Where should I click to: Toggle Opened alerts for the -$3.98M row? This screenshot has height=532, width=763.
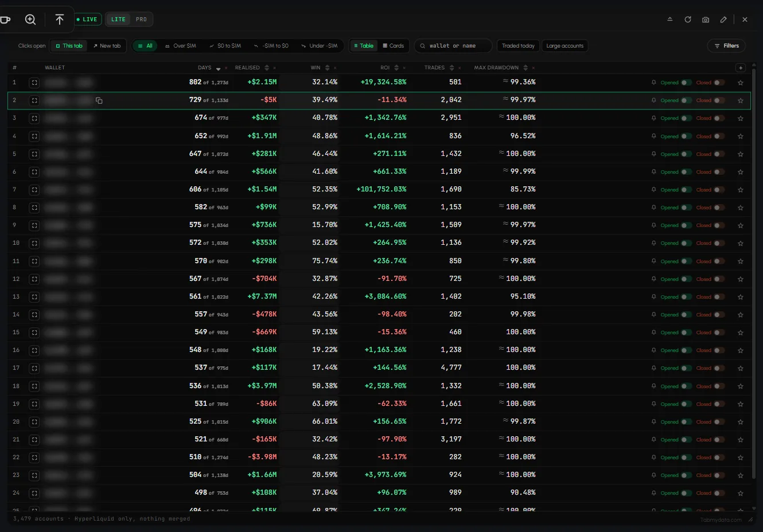pos(686,457)
